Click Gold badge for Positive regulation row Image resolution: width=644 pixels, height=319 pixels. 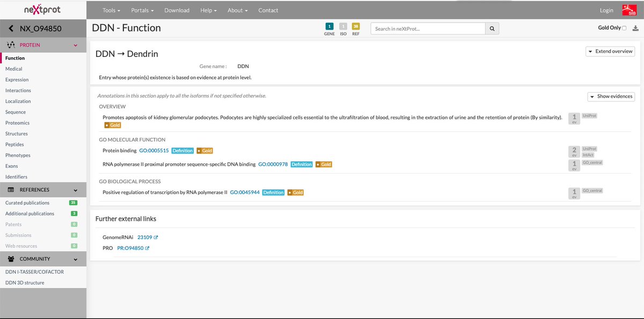296,192
